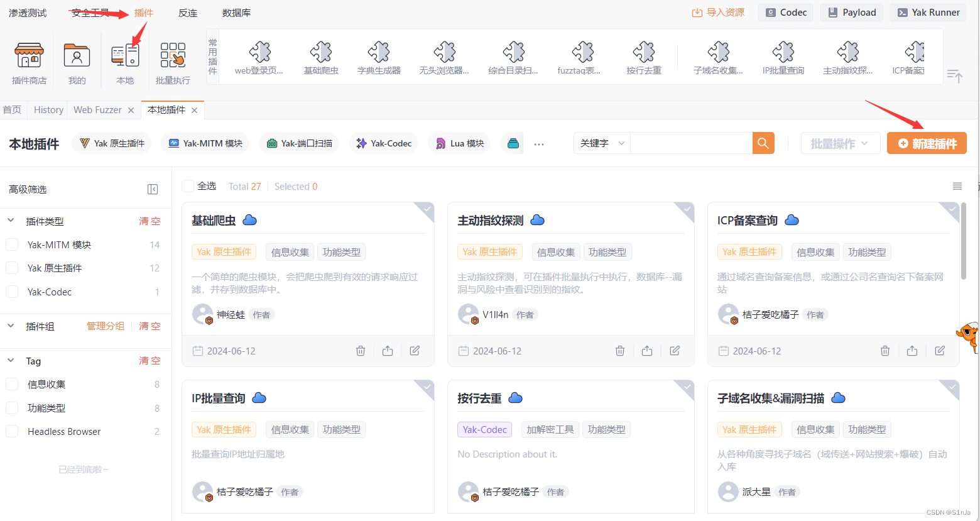
Task: Edit 主动指纹探测 via its pencil icon
Action: click(x=674, y=351)
